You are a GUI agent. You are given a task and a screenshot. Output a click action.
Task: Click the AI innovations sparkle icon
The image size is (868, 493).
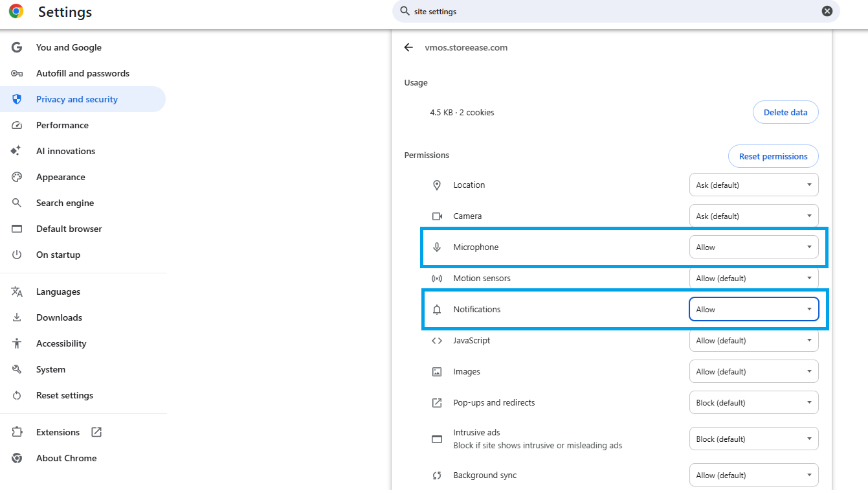[x=17, y=151]
